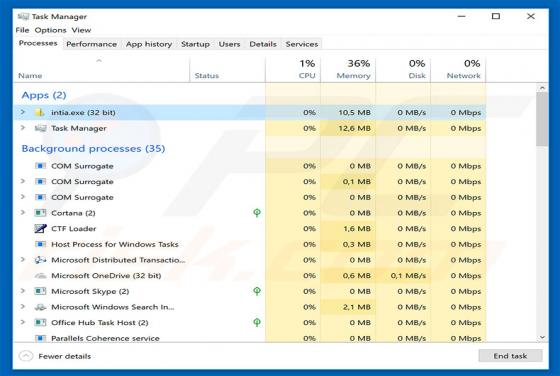Expand the Microsoft Skype (2) group

pyautogui.click(x=23, y=291)
